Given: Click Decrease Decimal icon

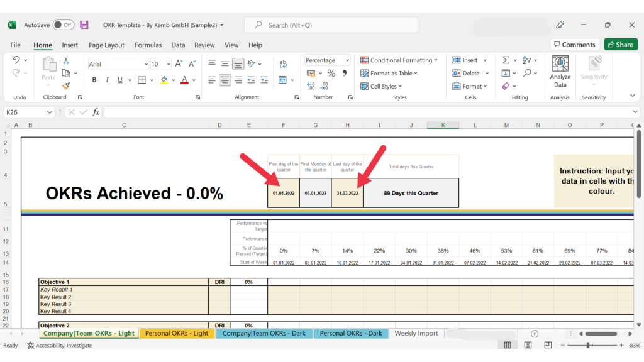Looking at the screenshot, I should (x=325, y=86).
